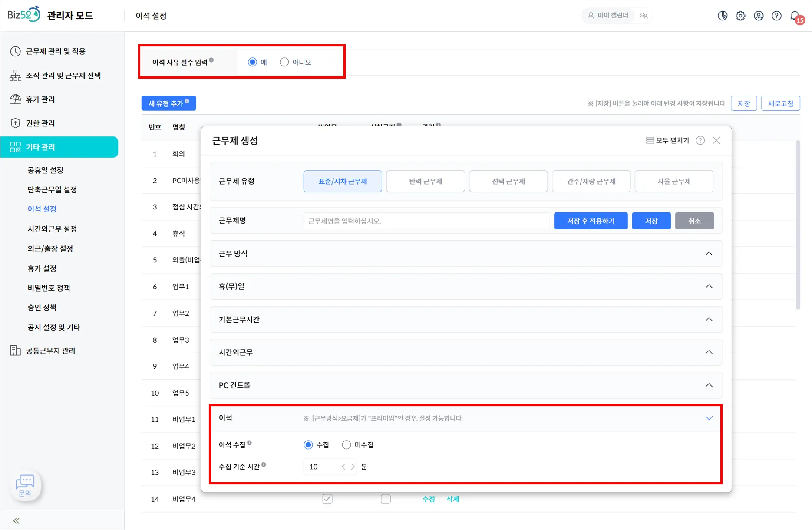Click the list's vertical scrollbar
The image size is (812, 530).
[798, 225]
